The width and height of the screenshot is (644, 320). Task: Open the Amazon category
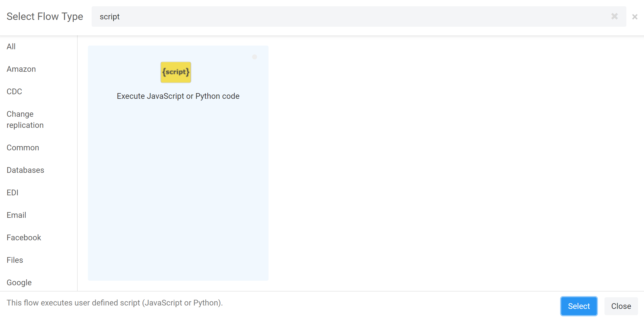click(x=21, y=69)
